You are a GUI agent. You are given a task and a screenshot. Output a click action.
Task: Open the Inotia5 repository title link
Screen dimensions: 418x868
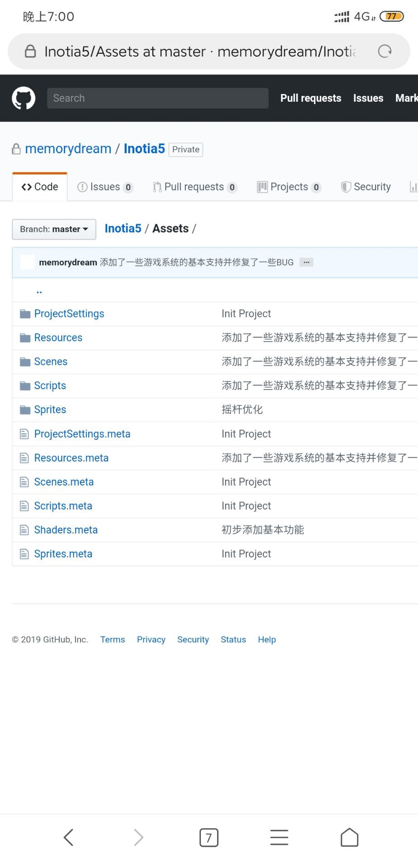point(144,149)
